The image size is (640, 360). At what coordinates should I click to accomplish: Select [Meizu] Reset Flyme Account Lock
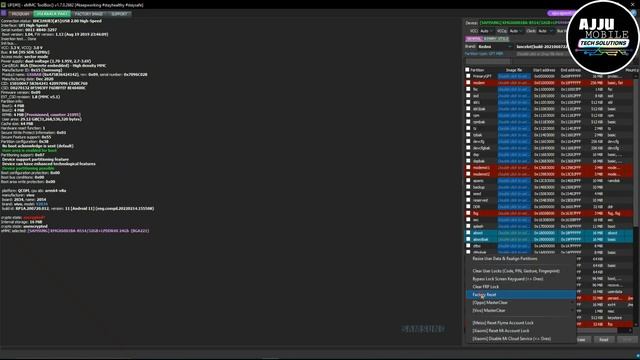pos(521,323)
